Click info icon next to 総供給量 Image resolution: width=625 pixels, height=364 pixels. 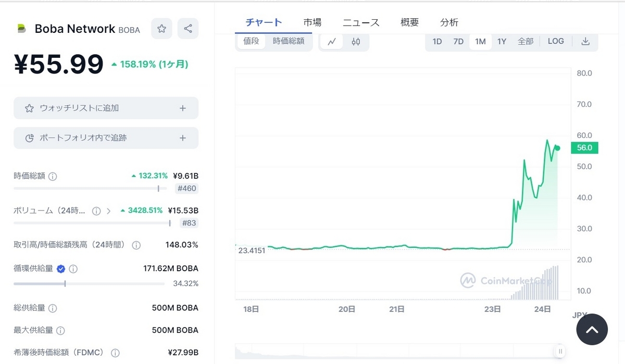[x=53, y=308]
